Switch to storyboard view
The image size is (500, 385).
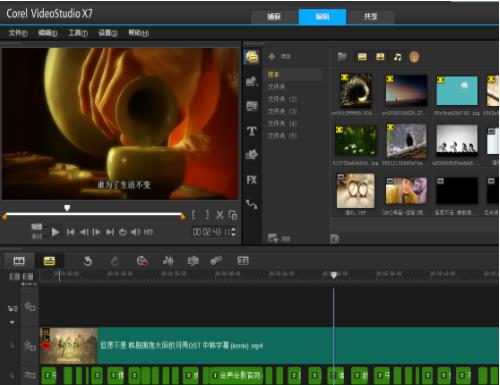pos(19,261)
